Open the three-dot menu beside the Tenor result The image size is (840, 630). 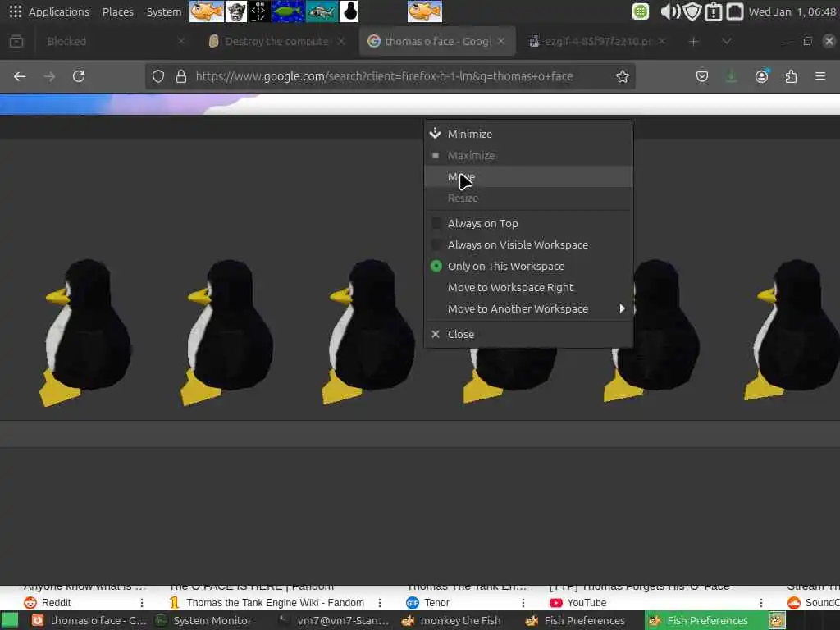[523, 603]
